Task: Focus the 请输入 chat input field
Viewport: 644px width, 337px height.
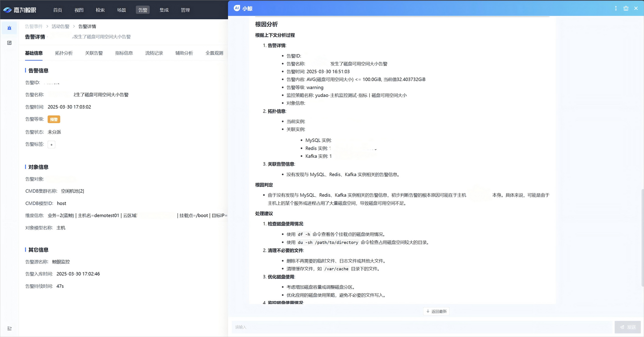Action: click(x=422, y=327)
